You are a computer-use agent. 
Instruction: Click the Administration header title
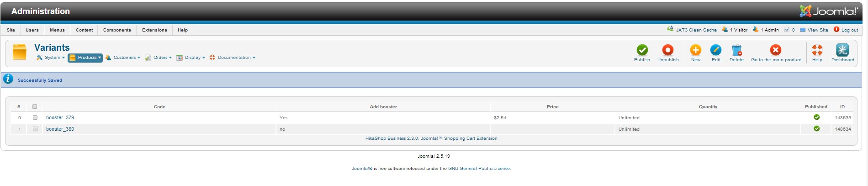pyautogui.click(x=40, y=11)
